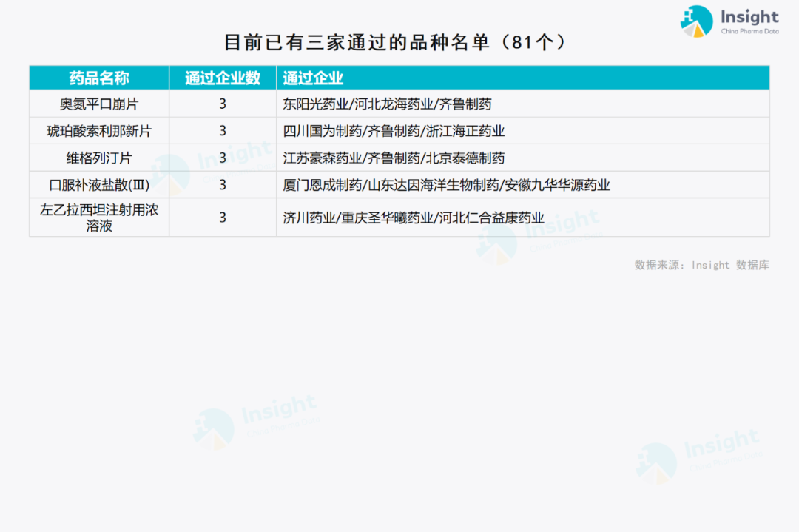Select the 奥氮平口崩片 cell
Viewport: 799px width, 532px height.
99,104
